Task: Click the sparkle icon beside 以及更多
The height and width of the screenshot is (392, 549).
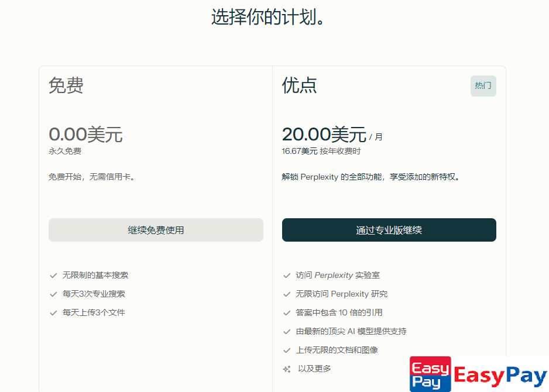Action: 287,369
